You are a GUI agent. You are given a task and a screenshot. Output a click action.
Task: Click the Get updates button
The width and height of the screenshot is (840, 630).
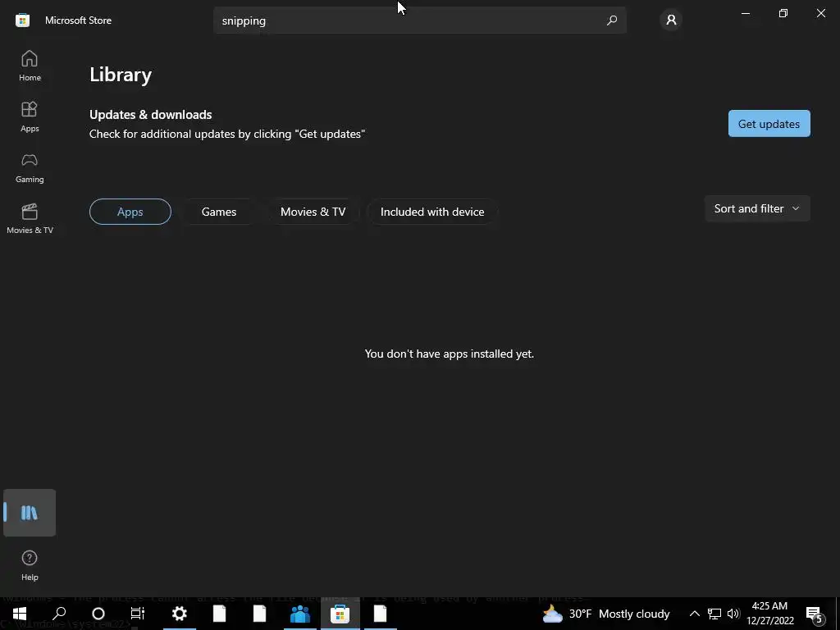[769, 124]
